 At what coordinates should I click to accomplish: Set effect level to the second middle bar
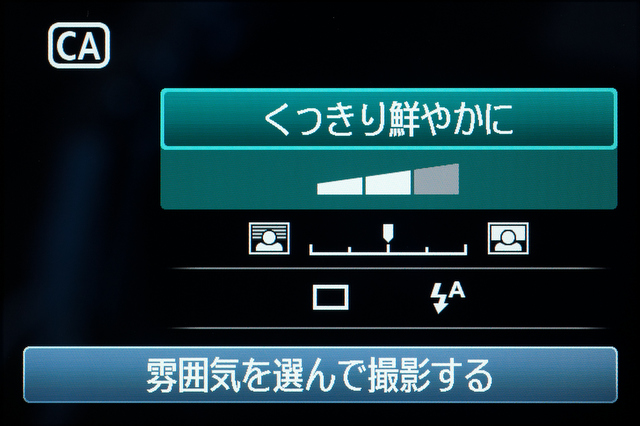pos(388,182)
